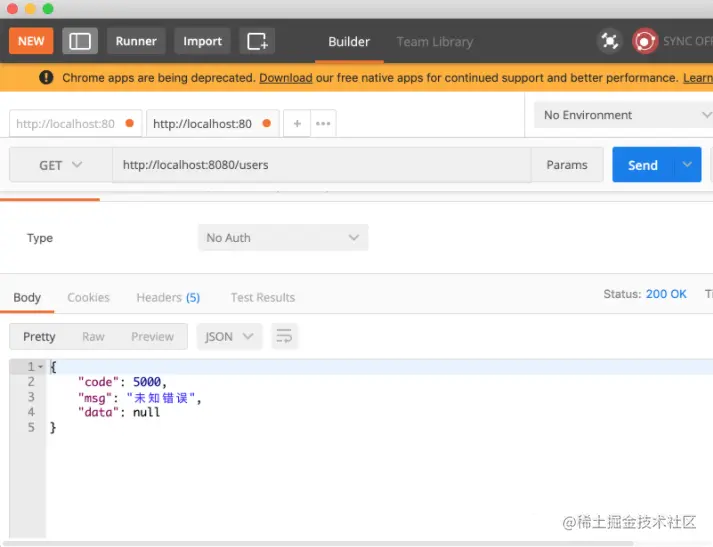Switch to Team Library tab

(x=435, y=42)
